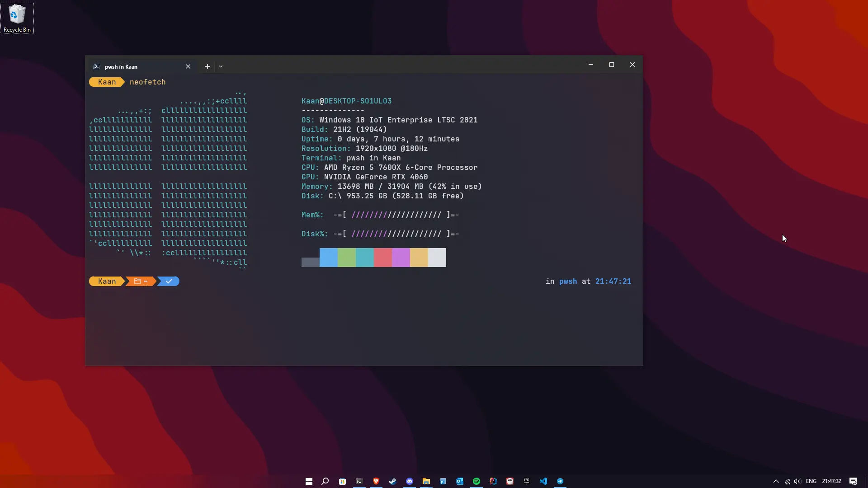
Task: Minimize the Windows Terminal window
Action: (591, 65)
